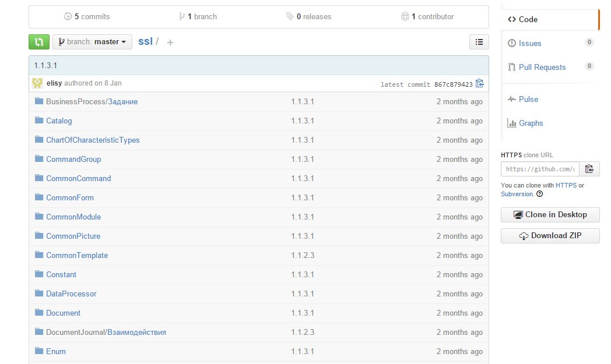
Task: Click the Subversion clone option link
Action: coord(517,194)
